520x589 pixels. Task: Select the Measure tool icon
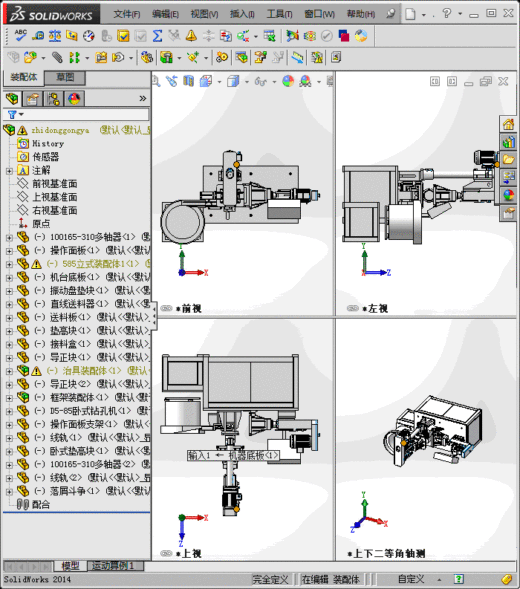[38, 36]
